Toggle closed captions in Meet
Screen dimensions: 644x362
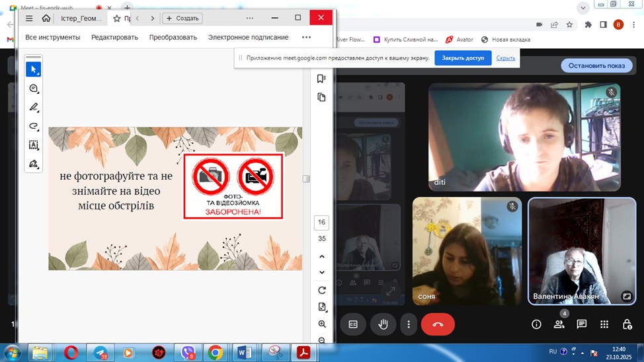(x=353, y=324)
